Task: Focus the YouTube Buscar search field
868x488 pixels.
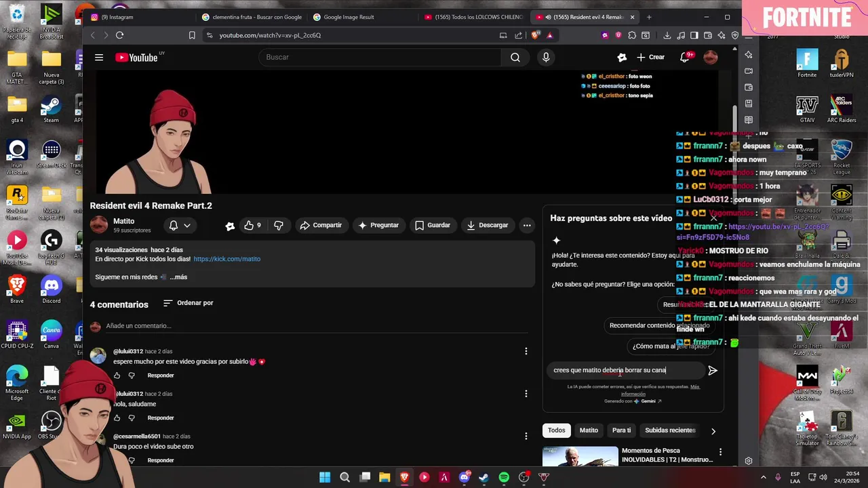Action: pyautogui.click(x=380, y=58)
